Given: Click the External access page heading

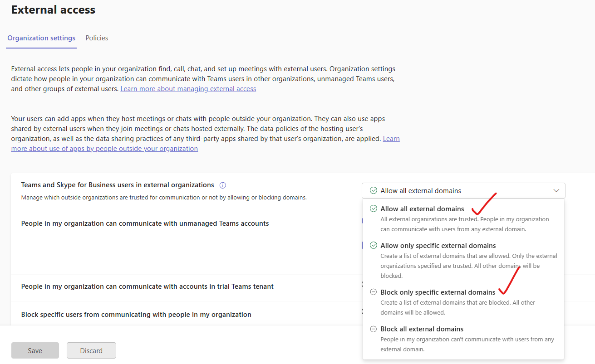Looking at the screenshot, I should click(x=53, y=10).
